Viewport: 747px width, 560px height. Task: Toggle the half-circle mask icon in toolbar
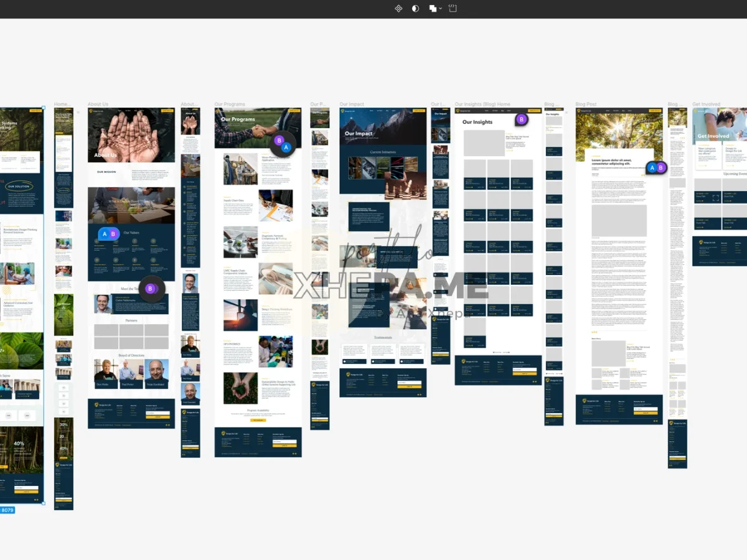point(415,9)
